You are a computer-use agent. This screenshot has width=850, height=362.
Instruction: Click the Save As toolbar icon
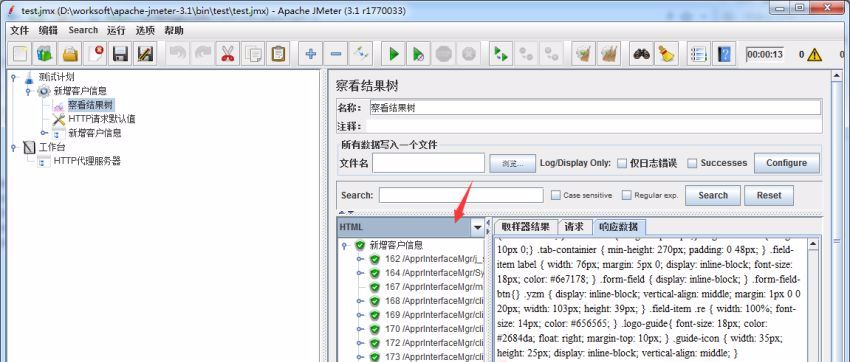pos(145,54)
